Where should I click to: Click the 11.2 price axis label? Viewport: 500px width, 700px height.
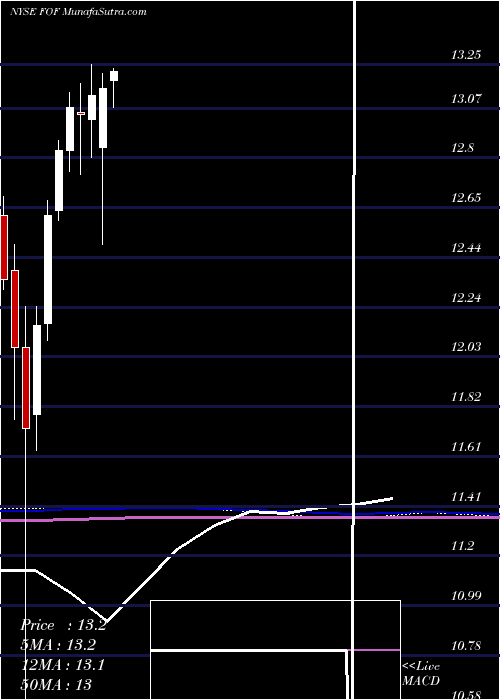point(462,546)
